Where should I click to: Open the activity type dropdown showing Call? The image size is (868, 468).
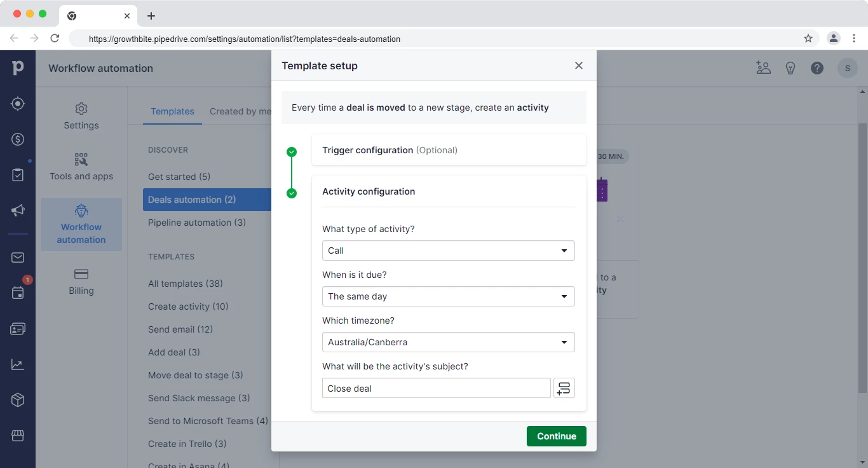pyautogui.click(x=449, y=251)
